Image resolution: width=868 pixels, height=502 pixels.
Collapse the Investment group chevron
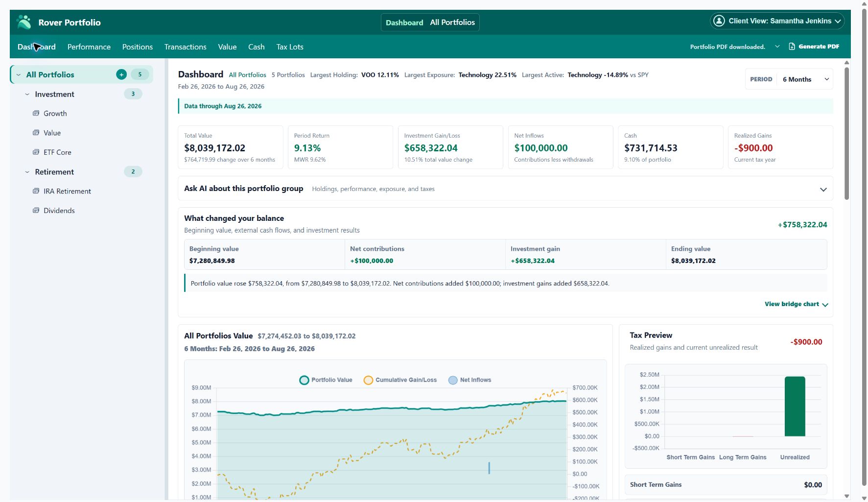[x=27, y=95]
